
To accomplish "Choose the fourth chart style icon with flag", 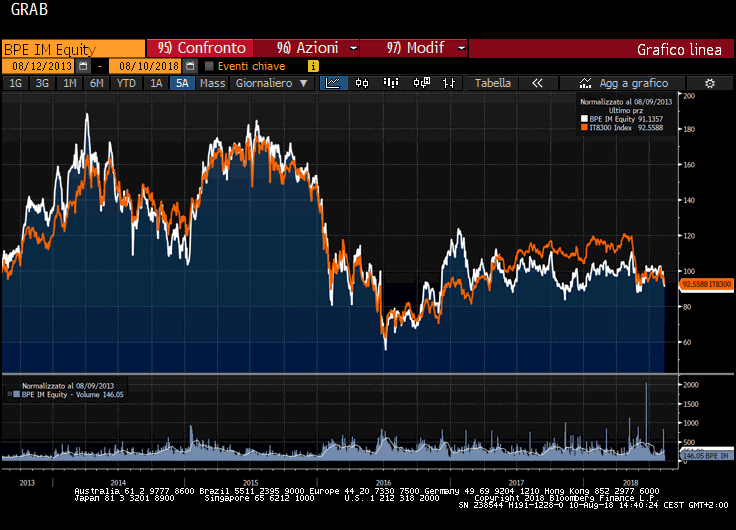I will click(x=421, y=83).
